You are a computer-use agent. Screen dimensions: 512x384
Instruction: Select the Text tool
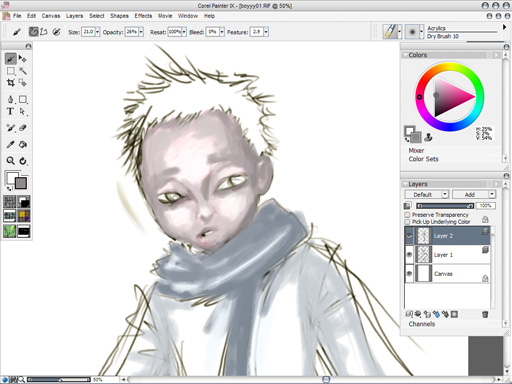pos(10,111)
